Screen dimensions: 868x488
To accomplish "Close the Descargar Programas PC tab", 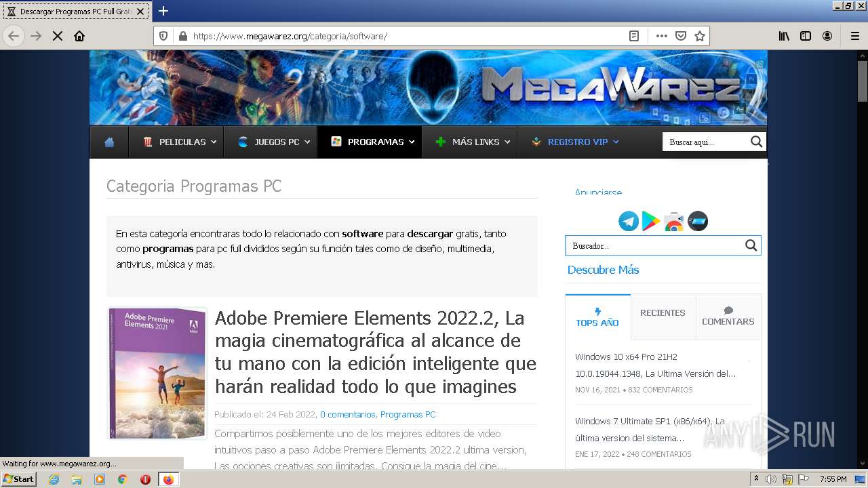I will (140, 12).
